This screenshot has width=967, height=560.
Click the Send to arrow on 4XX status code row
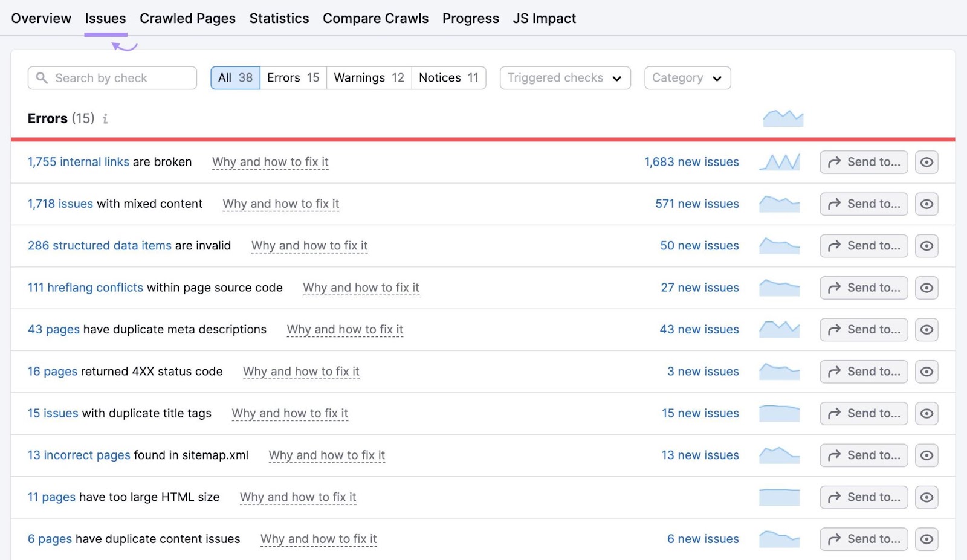pyautogui.click(x=863, y=372)
